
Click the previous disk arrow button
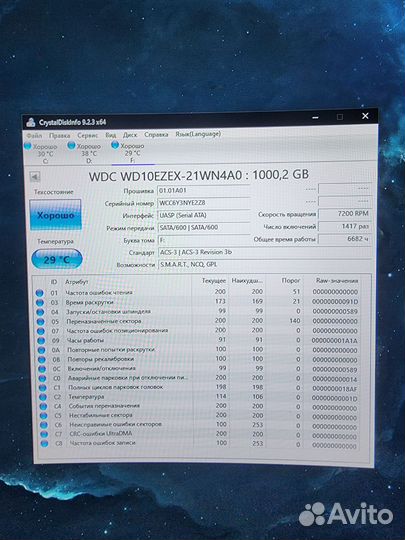(35, 177)
